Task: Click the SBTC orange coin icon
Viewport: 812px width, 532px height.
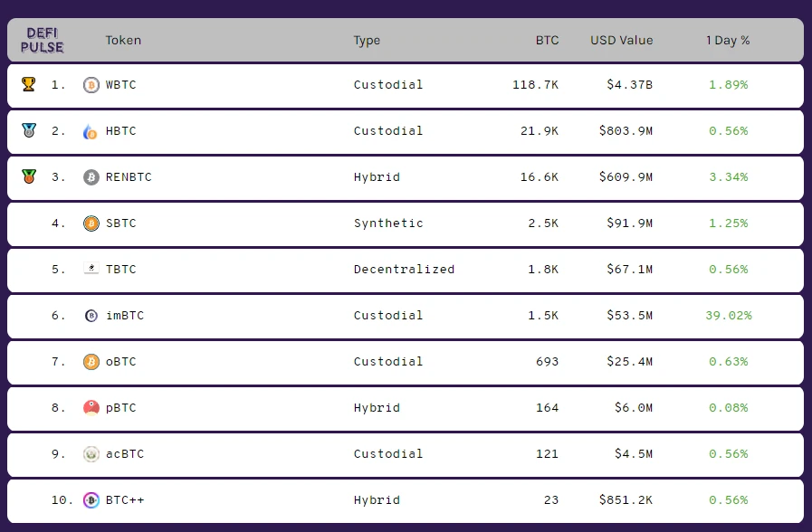Action: click(91, 223)
